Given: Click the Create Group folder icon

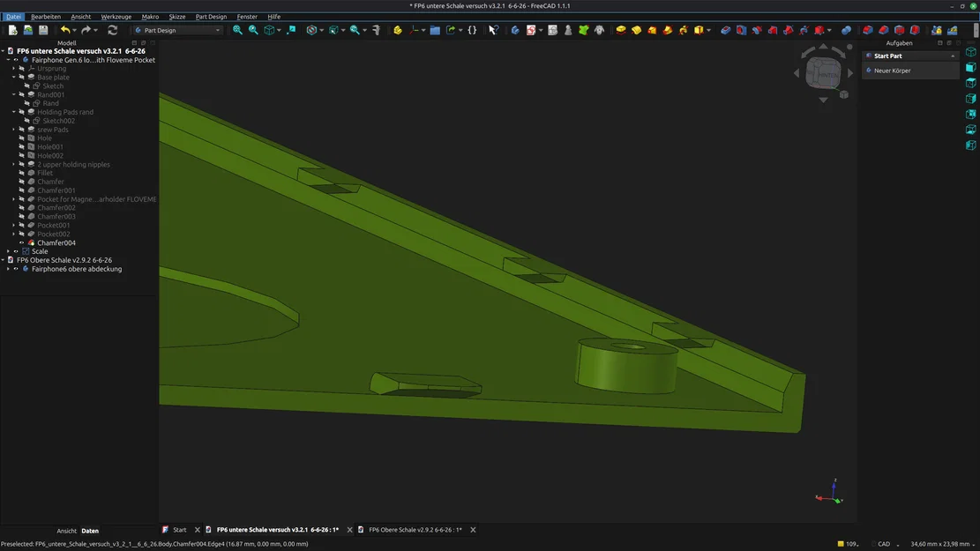Looking at the screenshot, I should (x=435, y=30).
